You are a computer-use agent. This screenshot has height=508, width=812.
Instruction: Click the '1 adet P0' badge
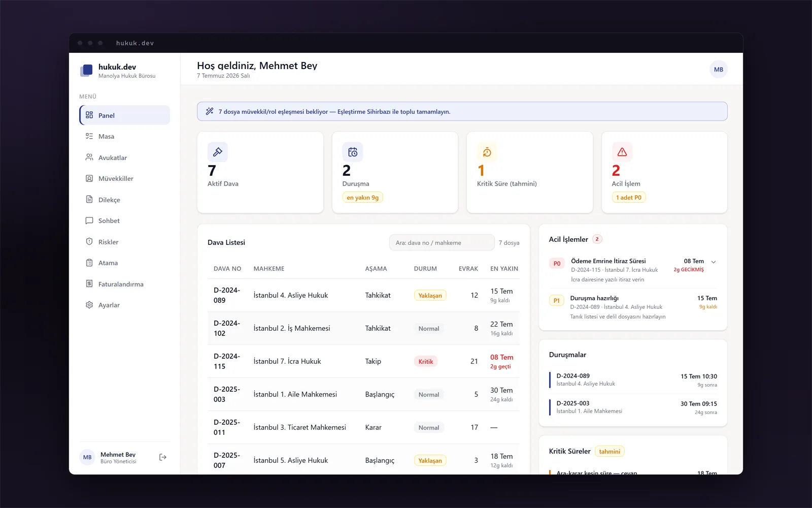[x=629, y=198]
